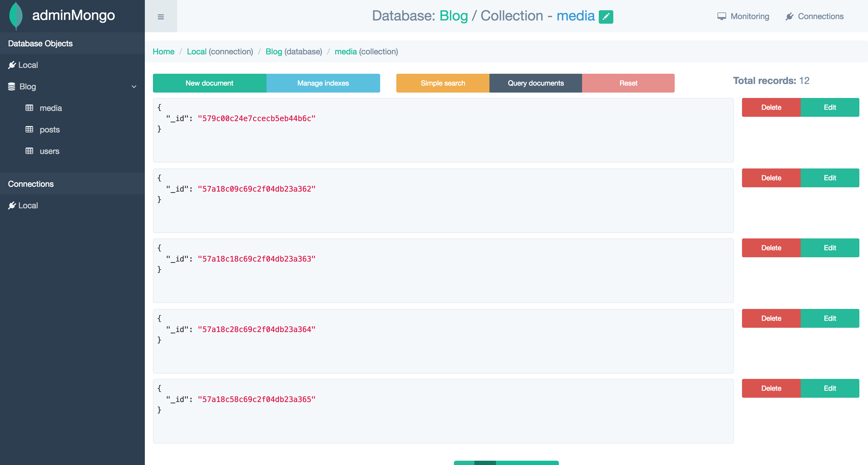Click id value "57a18c28c69c2f04db23a364"
Image resolution: width=868 pixels, height=465 pixels.
click(257, 329)
